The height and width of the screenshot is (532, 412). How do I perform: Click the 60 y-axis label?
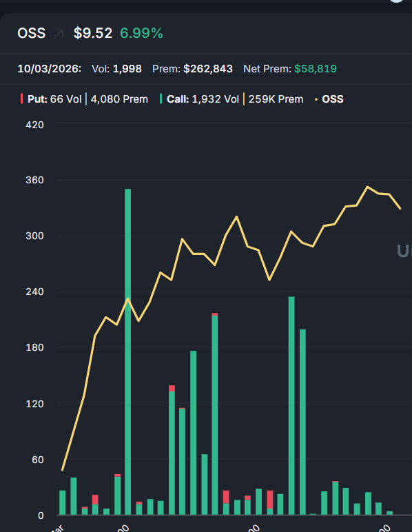(x=38, y=460)
